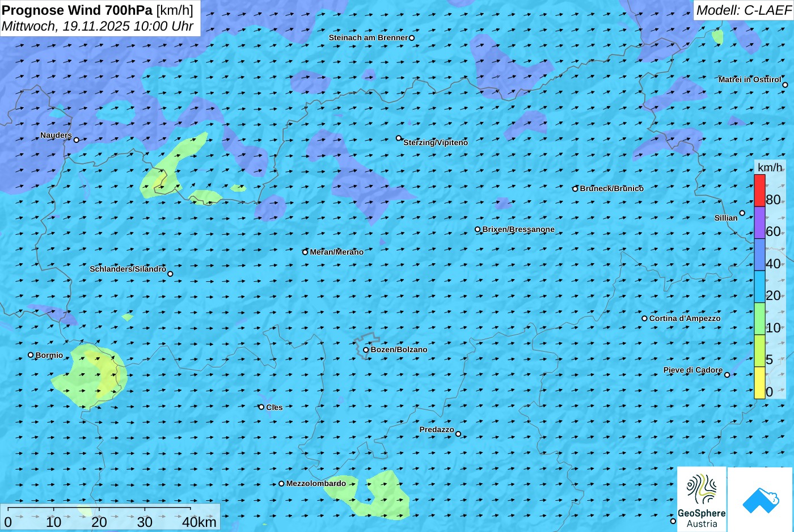Click the yellow 0–5 legend band

click(759, 383)
